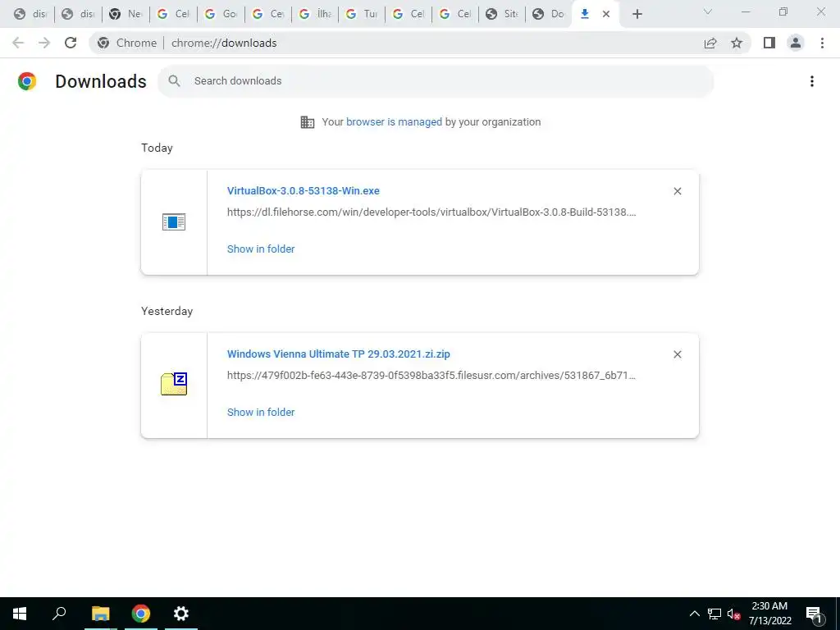The height and width of the screenshot is (630, 840).
Task: Share this page using the share icon
Action: (x=710, y=43)
